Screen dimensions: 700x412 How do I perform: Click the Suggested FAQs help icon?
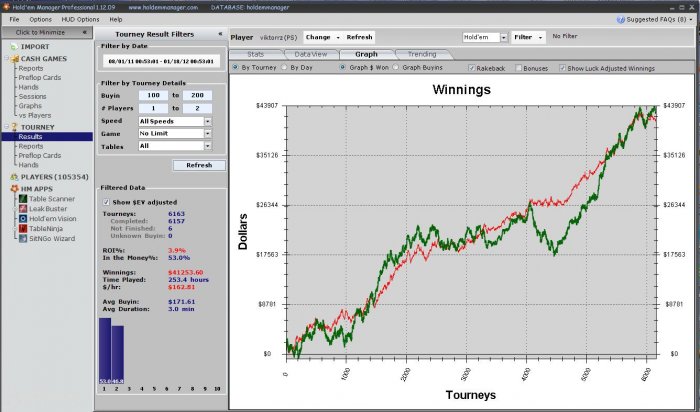click(620, 20)
